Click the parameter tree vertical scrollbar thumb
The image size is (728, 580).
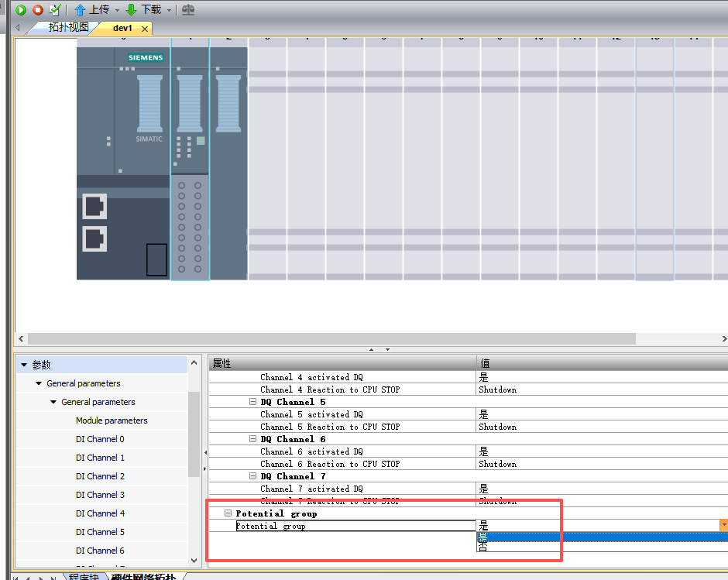pos(194,434)
